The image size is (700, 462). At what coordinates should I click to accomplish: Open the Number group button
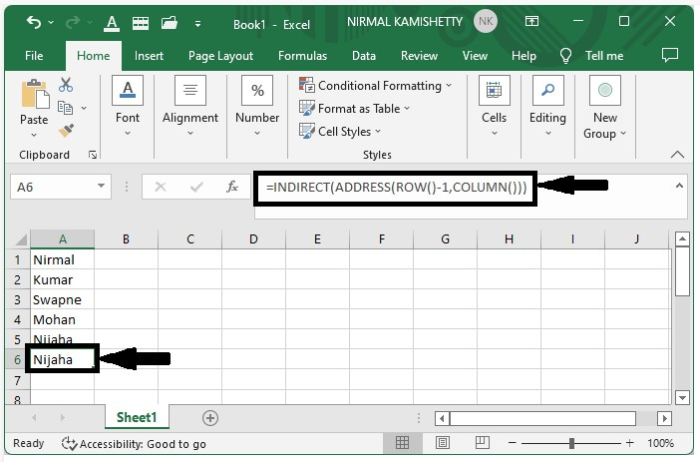(257, 107)
